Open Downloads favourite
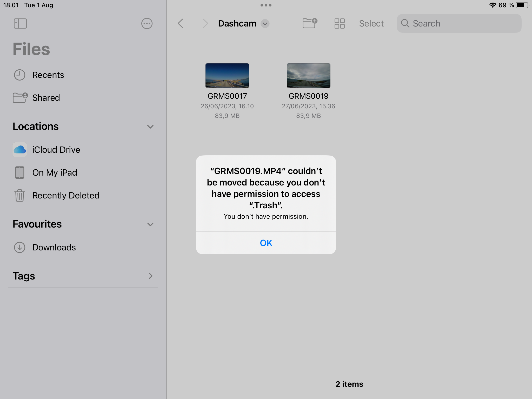 coord(54,247)
